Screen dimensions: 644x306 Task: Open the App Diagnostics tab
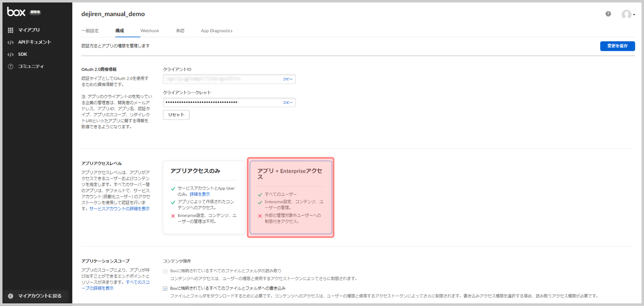tap(217, 31)
